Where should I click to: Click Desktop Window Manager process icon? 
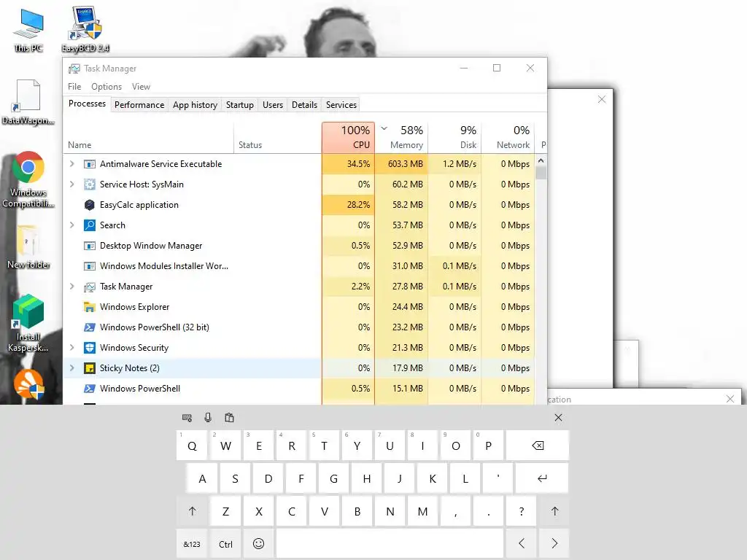[x=89, y=246]
